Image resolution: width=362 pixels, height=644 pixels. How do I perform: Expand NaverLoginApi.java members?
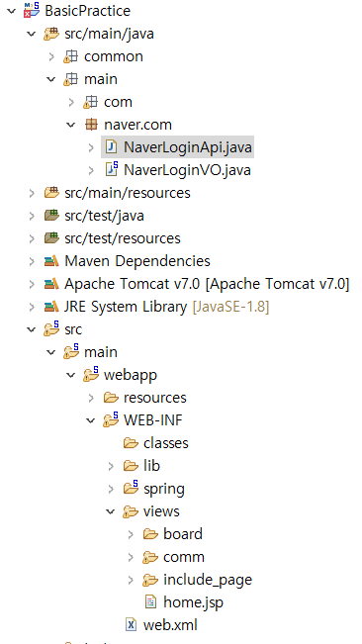point(91,147)
